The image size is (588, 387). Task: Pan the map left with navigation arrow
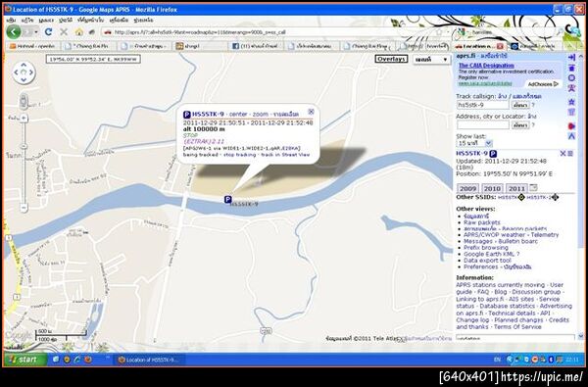click(17, 73)
